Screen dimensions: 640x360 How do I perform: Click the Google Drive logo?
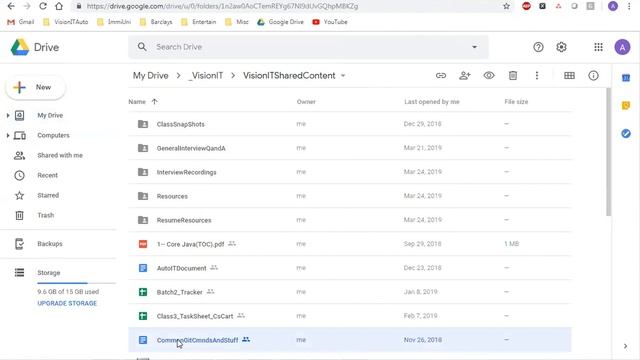20,47
